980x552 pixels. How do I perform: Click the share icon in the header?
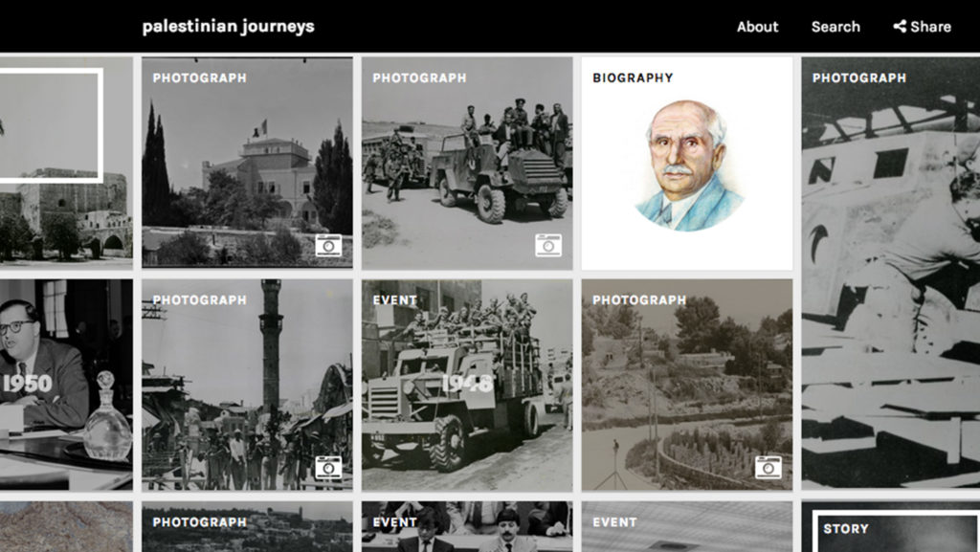coord(900,26)
